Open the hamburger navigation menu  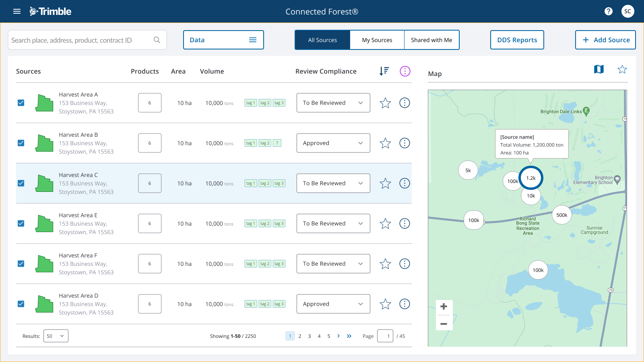coord(17,11)
